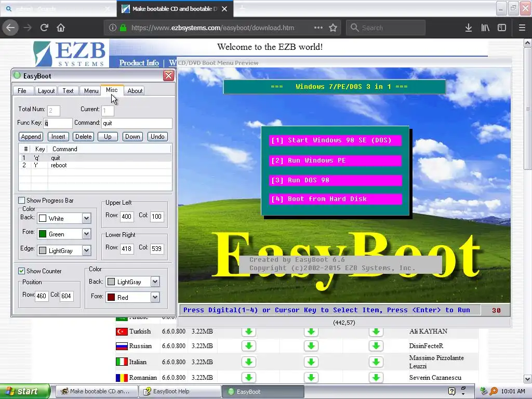Toggle the browser sidebar icon
This screenshot has width=532, height=399.
[502, 28]
